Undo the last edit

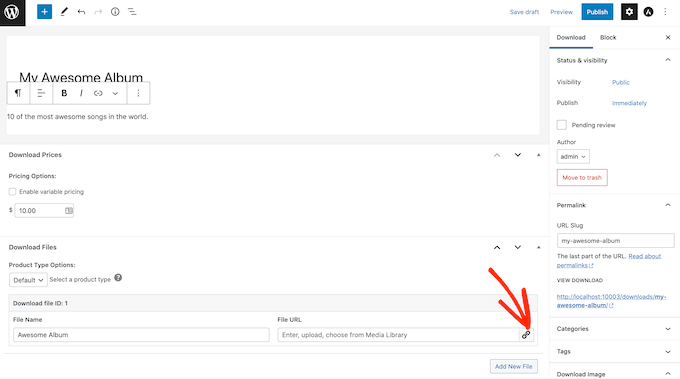tap(81, 12)
